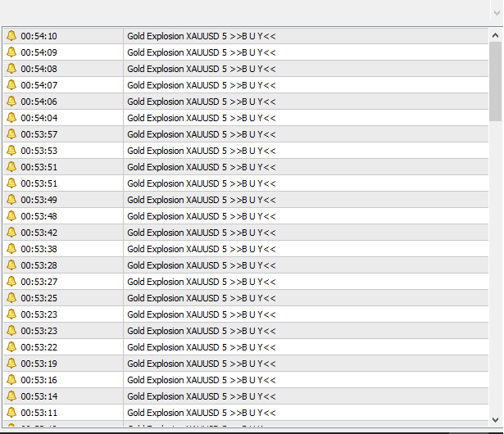Click the bell icon next to 00:53:57
504x434 pixels.
coord(11,134)
